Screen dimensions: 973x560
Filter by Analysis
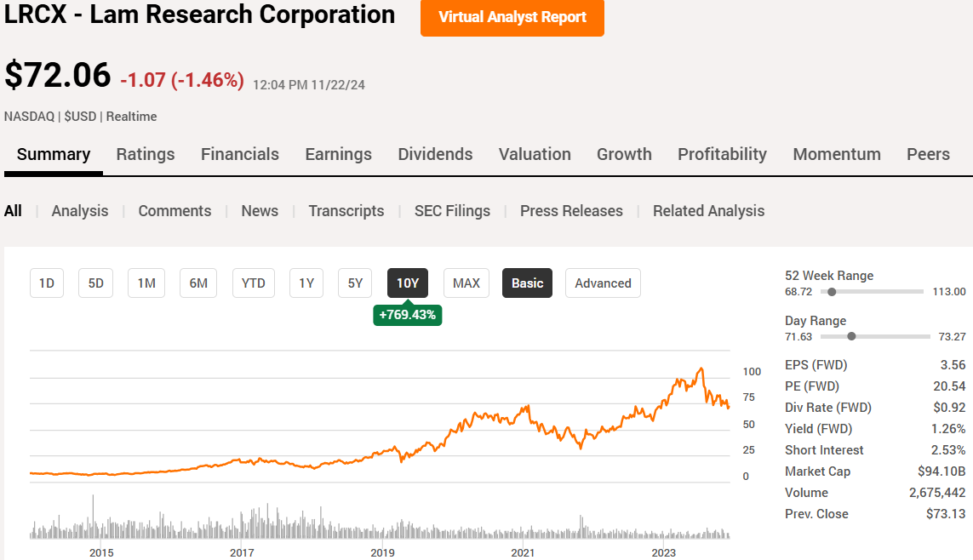point(79,211)
